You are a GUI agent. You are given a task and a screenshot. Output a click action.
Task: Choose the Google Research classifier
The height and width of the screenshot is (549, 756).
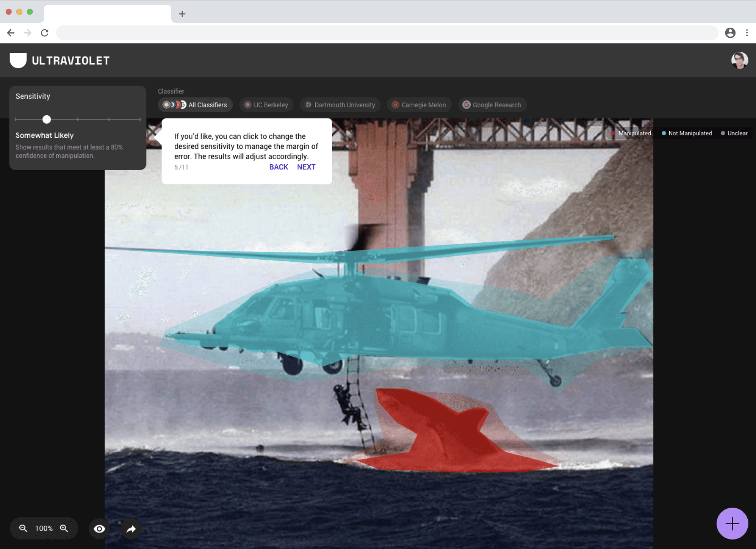click(x=492, y=105)
